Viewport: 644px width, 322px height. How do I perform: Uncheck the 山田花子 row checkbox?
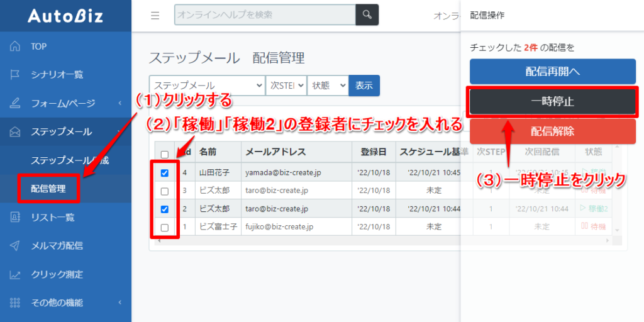point(164,173)
